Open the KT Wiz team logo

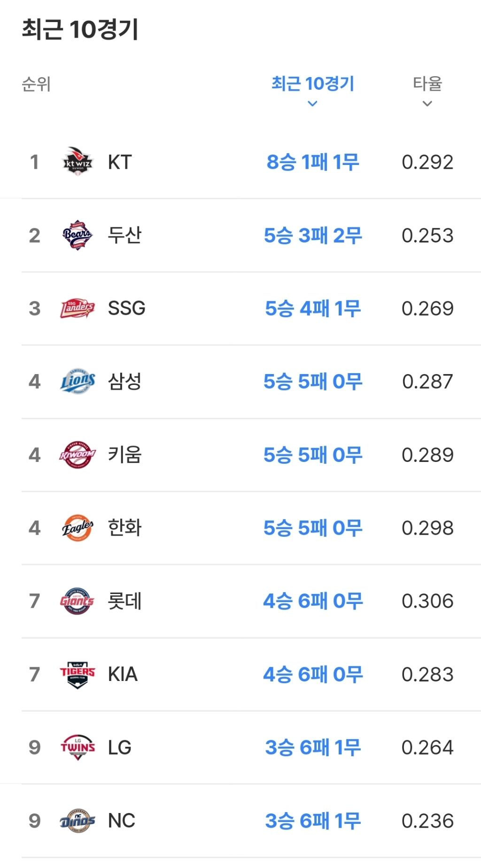78,161
